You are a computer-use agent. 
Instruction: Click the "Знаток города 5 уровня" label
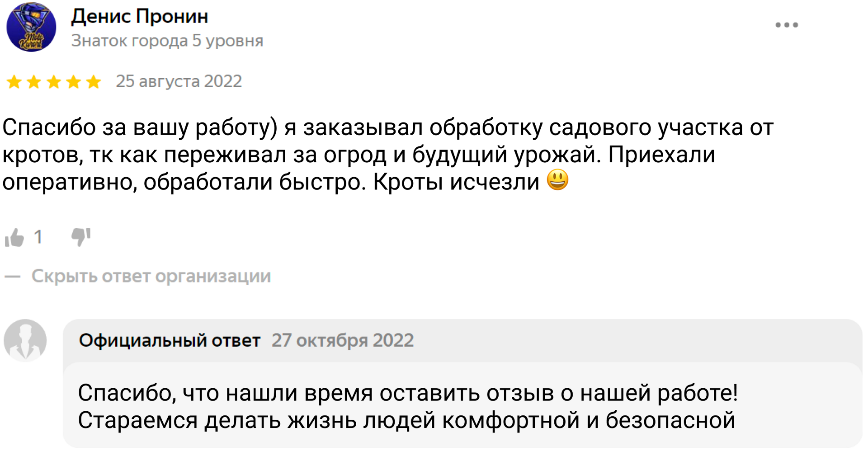[x=167, y=41]
